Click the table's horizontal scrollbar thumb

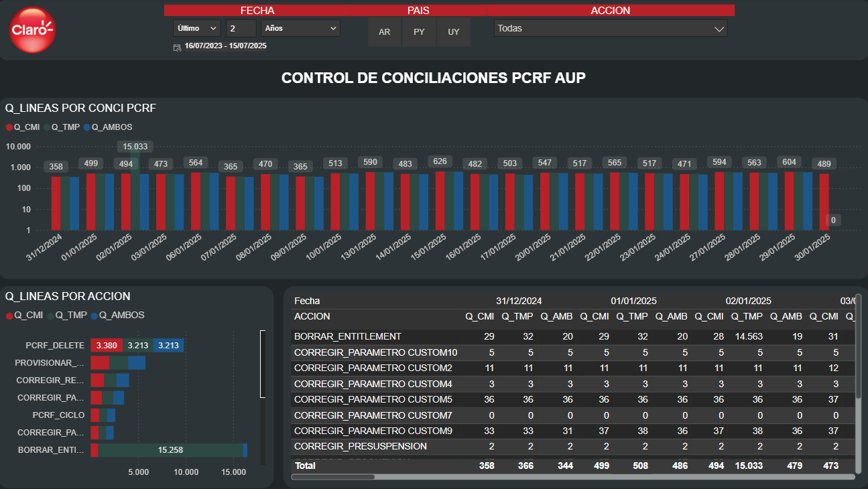click(333, 477)
